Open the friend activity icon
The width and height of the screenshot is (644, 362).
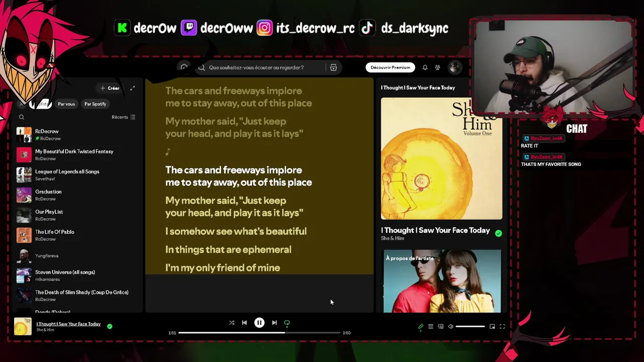tap(438, 67)
